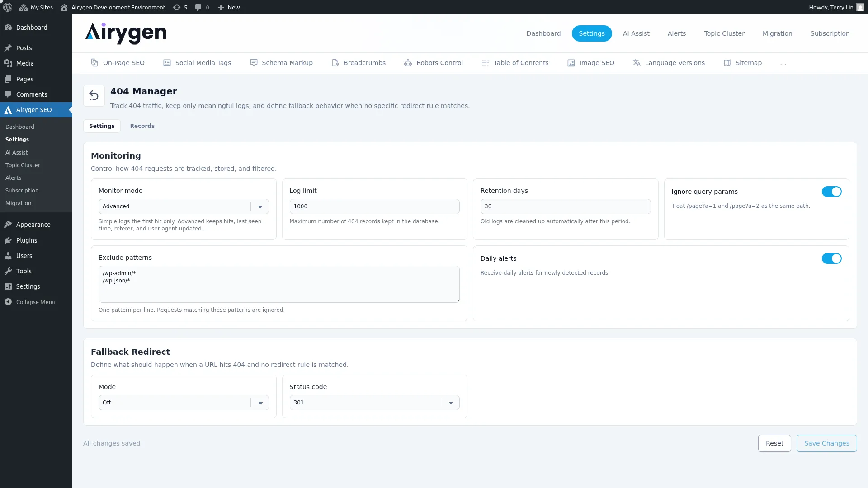
Task: Expand the more sub-tabs ellipsis
Action: coord(783,63)
